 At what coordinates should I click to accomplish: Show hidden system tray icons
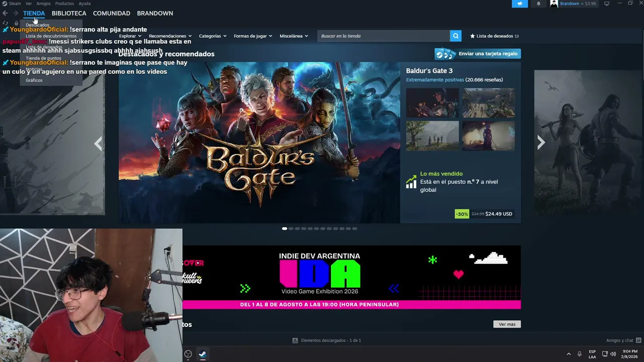click(x=569, y=354)
